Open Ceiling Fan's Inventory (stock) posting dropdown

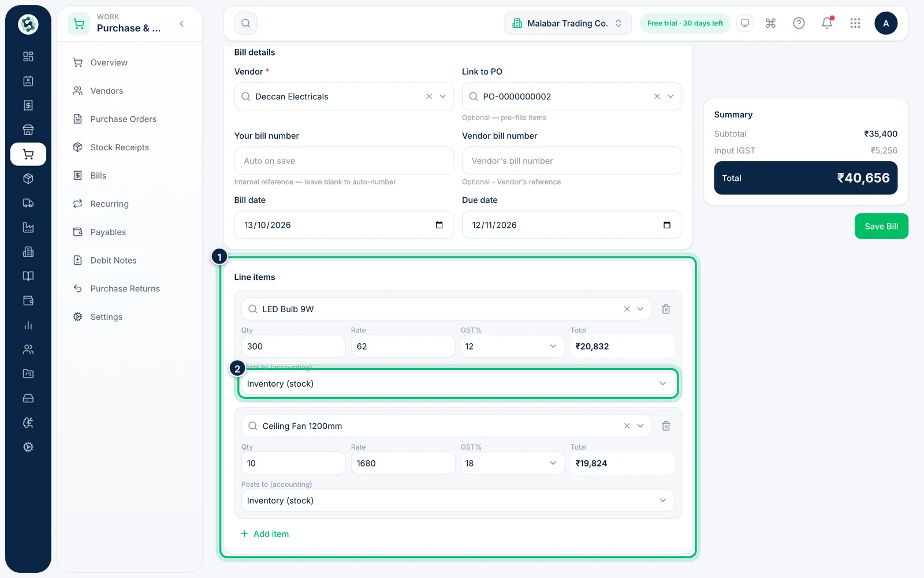pyautogui.click(x=457, y=501)
